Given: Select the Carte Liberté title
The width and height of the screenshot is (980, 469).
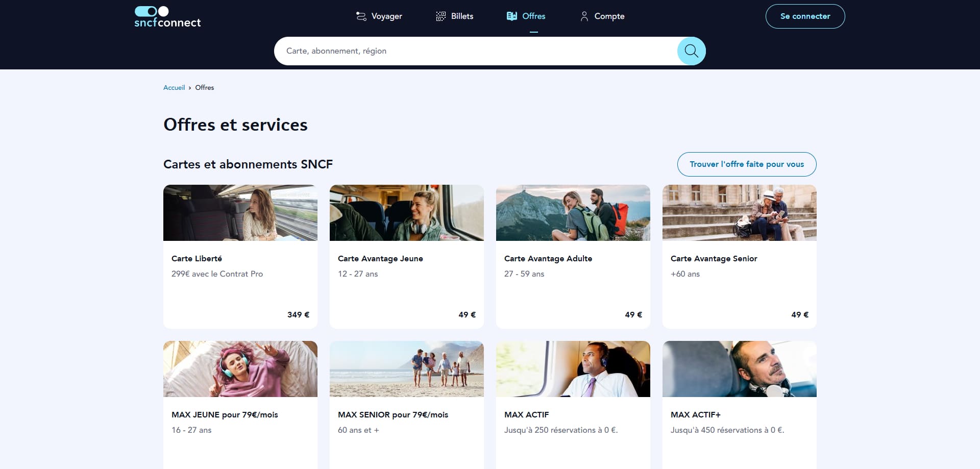Looking at the screenshot, I should coord(197,259).
